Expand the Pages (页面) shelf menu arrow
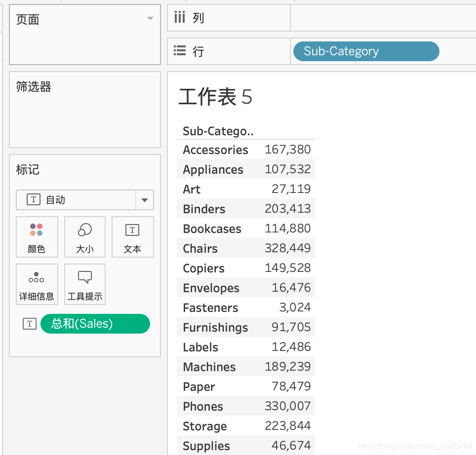This screenshot has width=476, height=455. (150, 18)
